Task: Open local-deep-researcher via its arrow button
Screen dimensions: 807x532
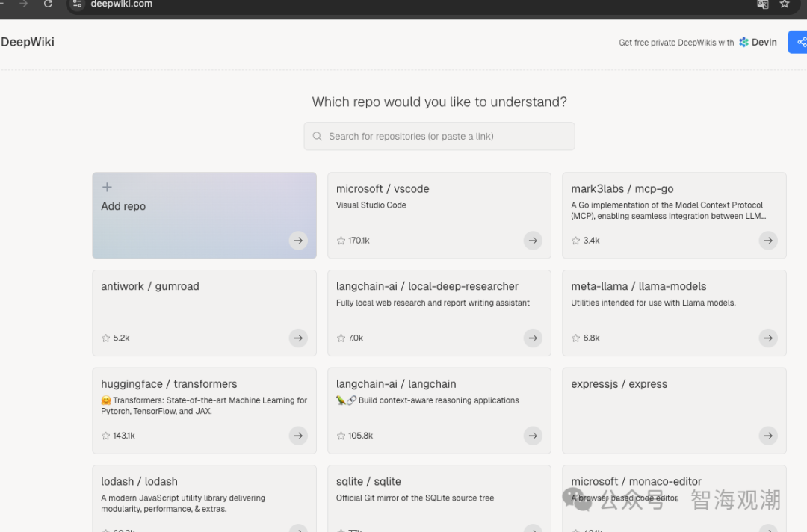Action: [533, 338]
